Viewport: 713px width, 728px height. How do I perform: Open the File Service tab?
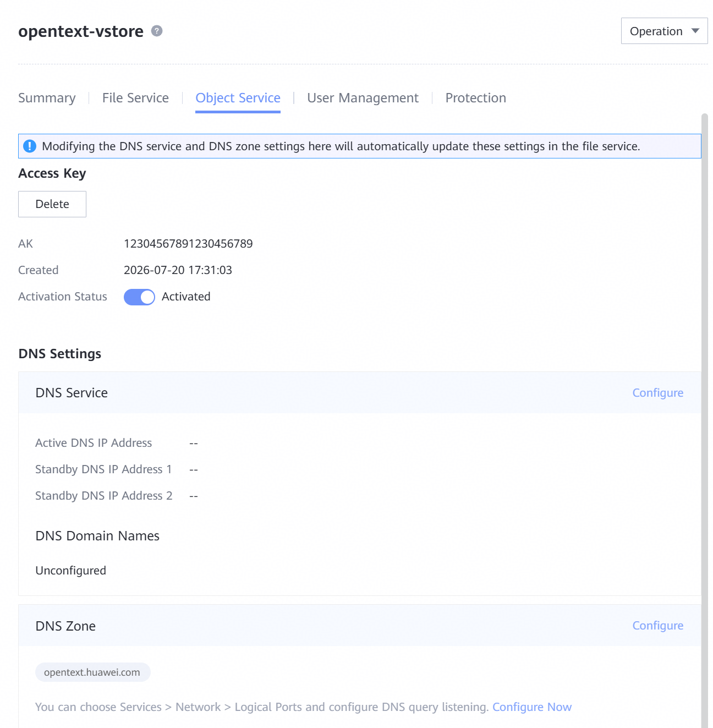[x=135, y=98]
